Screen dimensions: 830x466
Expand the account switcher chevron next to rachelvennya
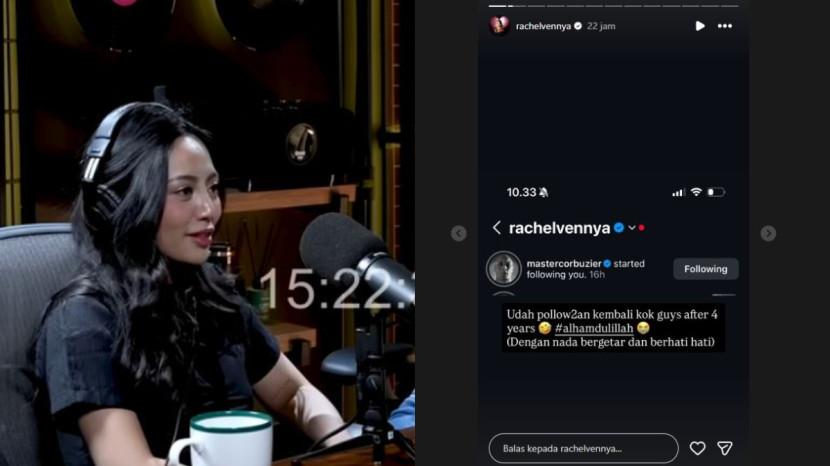click(x=631, y=228)
